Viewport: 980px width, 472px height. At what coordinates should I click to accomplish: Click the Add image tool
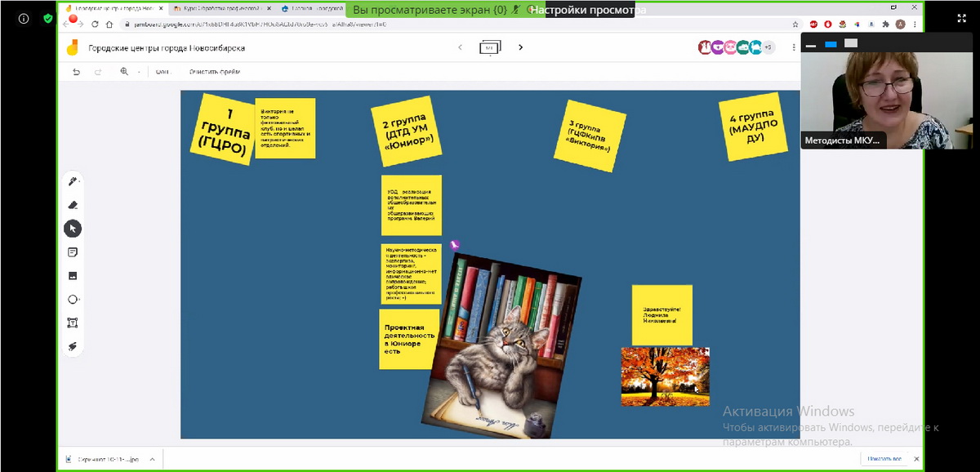point(73,276)
